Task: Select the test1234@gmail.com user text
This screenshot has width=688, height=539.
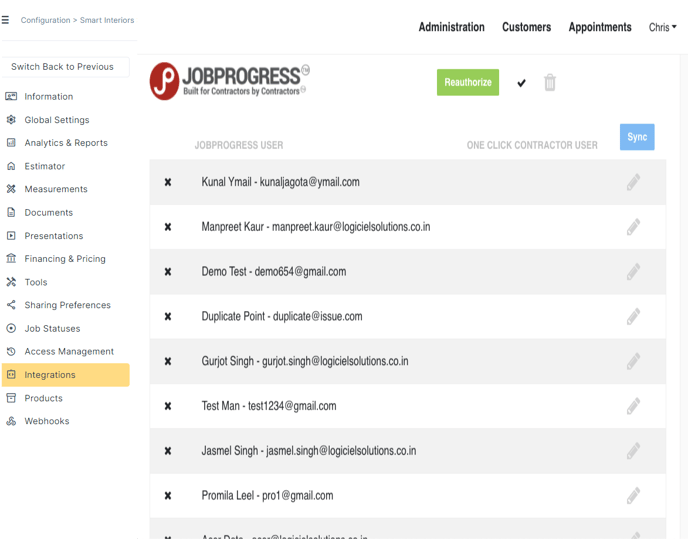Action: point(292,406)
